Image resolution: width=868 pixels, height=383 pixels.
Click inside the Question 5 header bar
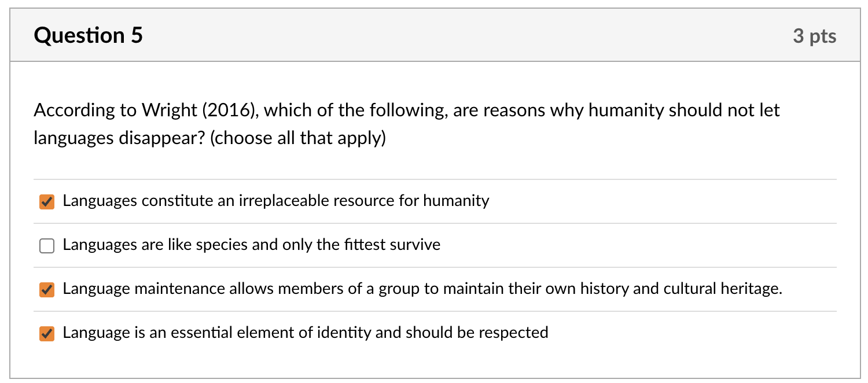click(x=434, y=35)
